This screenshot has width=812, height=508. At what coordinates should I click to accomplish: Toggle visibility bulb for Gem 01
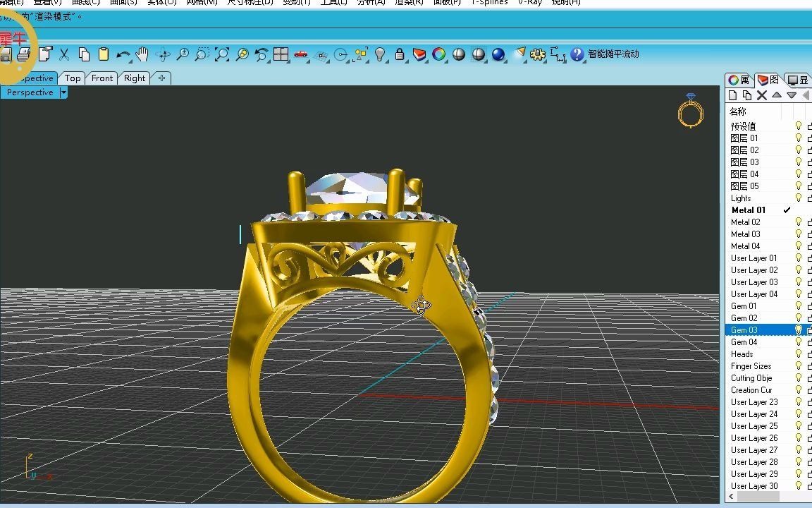tap(799, 306)
